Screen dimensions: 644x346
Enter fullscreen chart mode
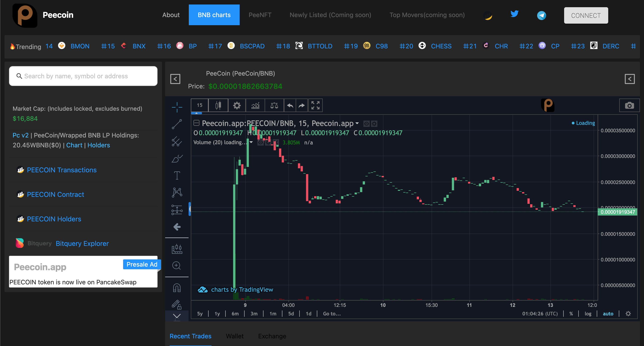(x=315, y=105)
